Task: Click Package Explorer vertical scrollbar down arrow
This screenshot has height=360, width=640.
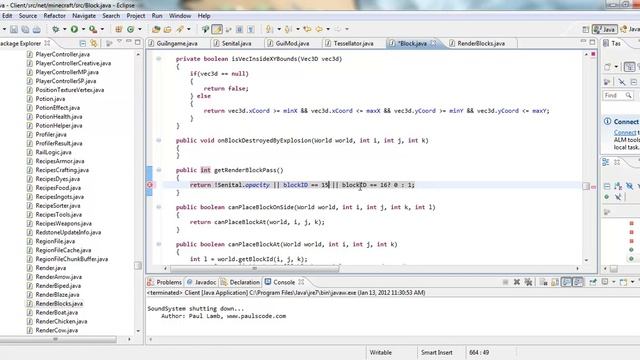Action: [138, 331]
